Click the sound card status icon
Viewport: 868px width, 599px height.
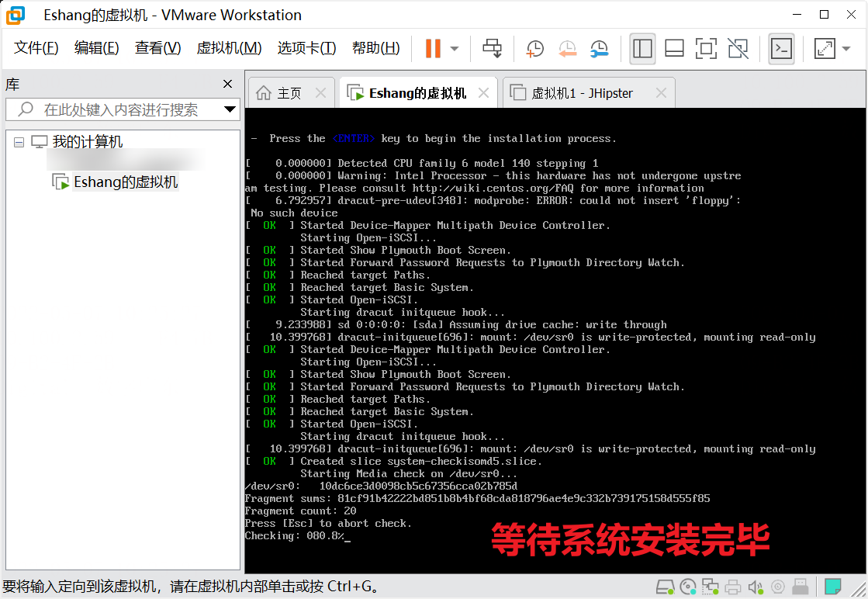pos(755,587)
